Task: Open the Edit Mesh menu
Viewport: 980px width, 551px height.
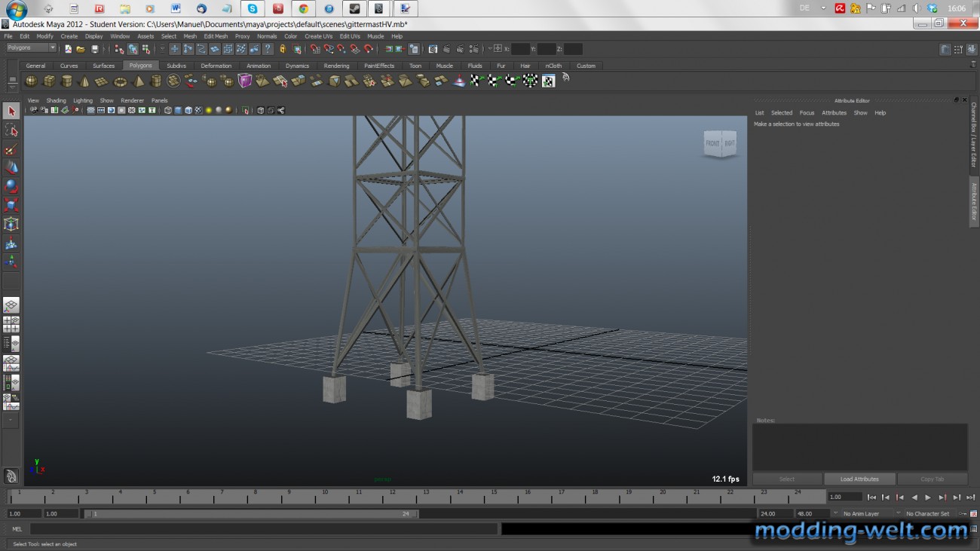Action: tap(216, 36)
